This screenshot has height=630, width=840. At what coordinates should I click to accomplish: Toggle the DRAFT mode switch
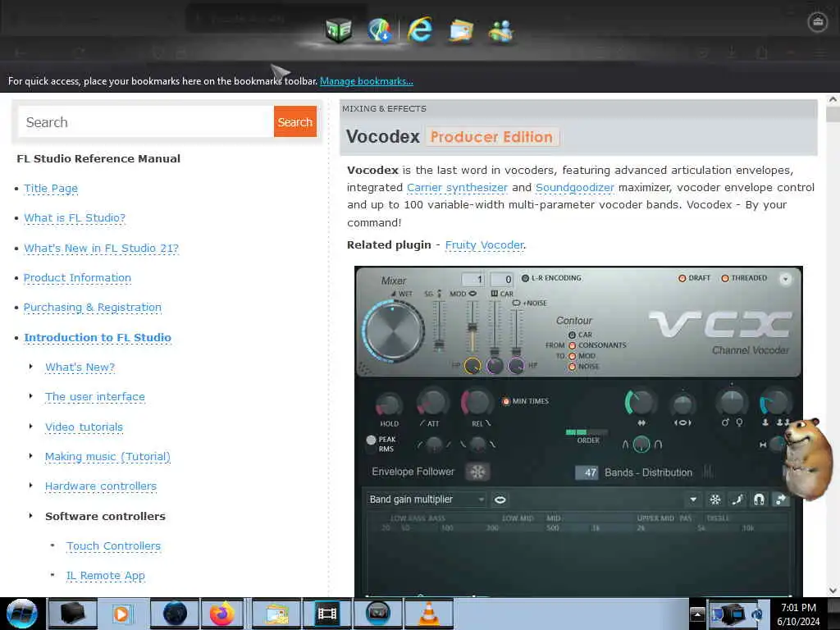click(x=682, y=278)
